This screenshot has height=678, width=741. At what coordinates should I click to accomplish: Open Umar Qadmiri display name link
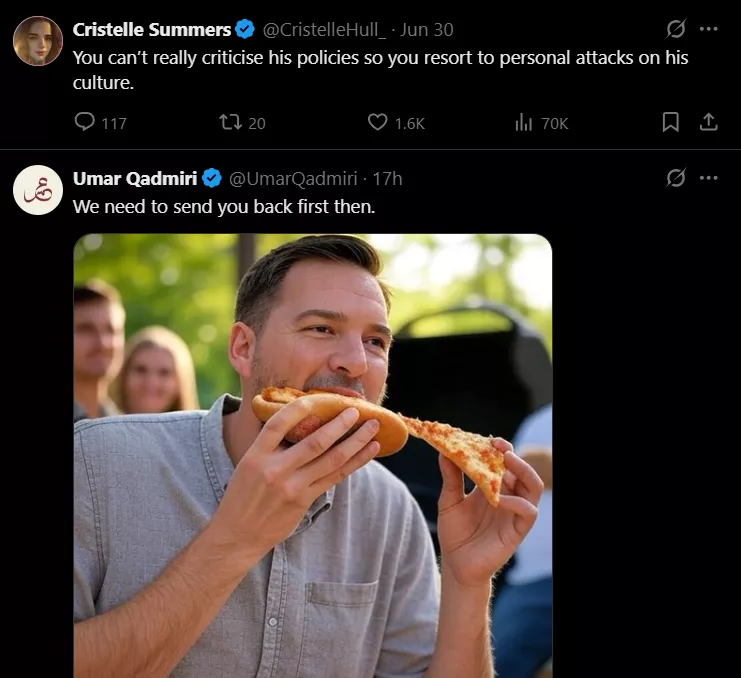point(136,179)
